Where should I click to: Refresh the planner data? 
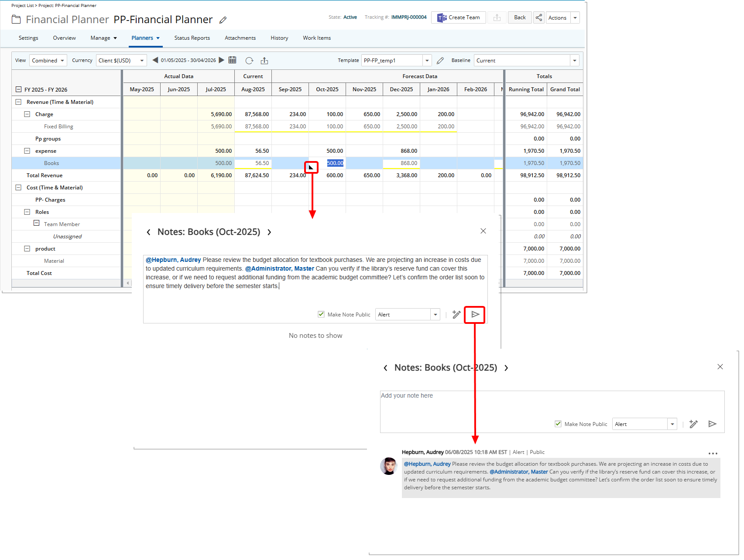click(x=249, y=61)
